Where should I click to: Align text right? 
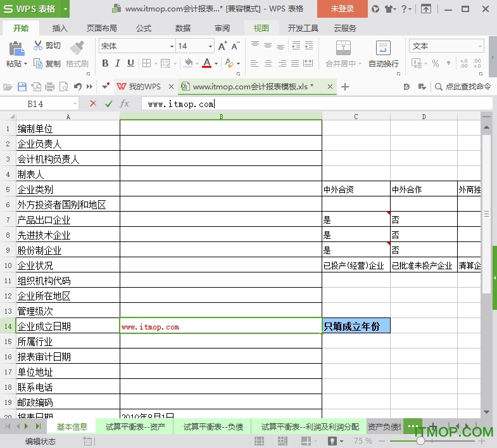click(x=282, y=63)
